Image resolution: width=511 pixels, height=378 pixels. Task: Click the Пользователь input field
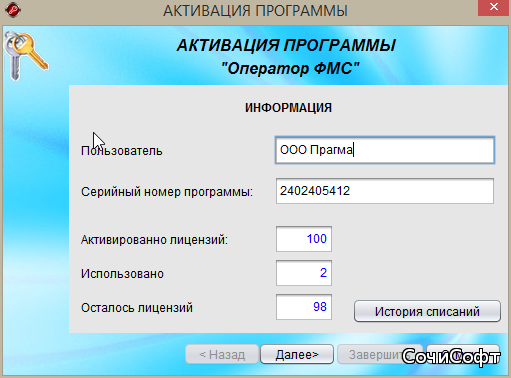point(385,150)
